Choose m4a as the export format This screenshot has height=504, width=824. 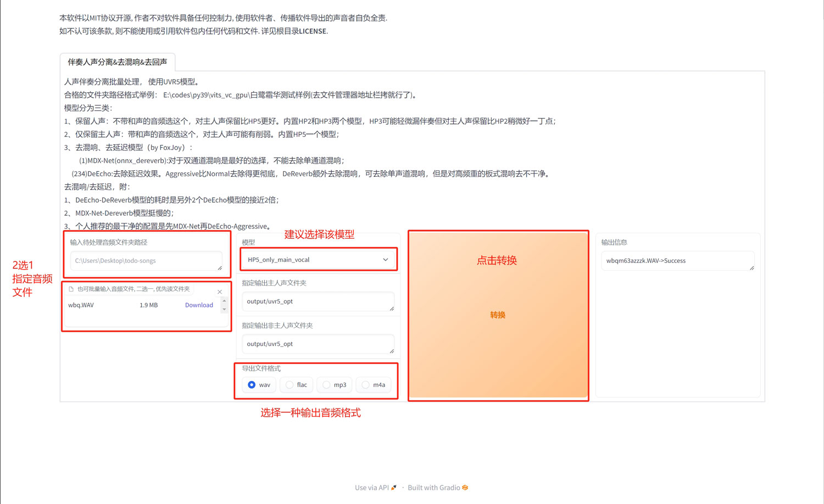[x=373, y=385]
